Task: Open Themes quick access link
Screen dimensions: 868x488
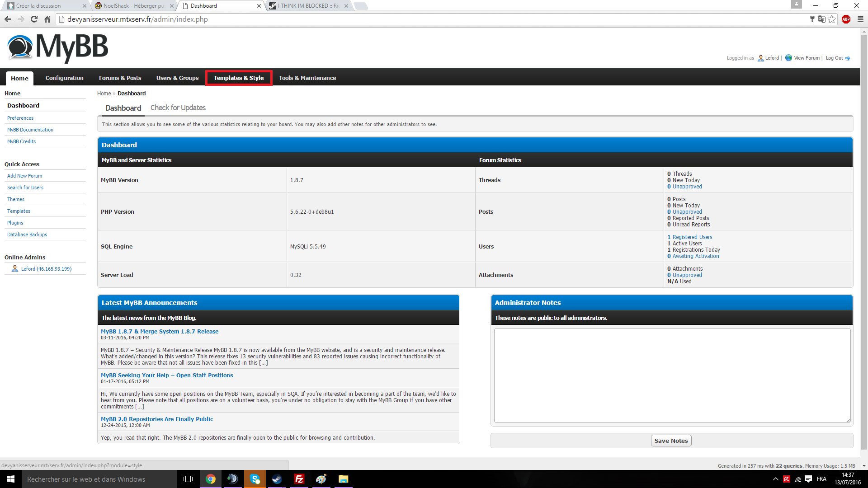Action: tap(16, 199)
